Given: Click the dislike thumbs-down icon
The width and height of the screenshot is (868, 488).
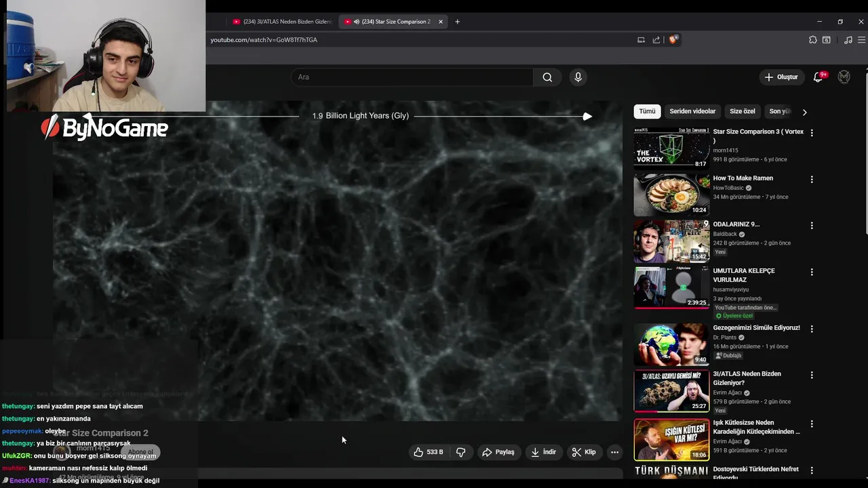Looking at the screenshot, I should pyautogui.click(x=460, y=452).
